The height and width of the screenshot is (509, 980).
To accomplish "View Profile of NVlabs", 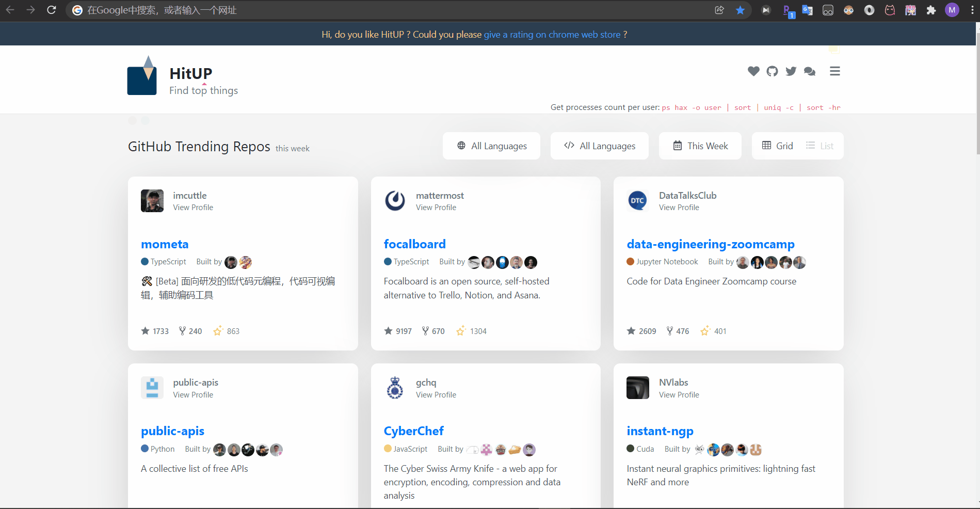I will [x=679, y=395].
